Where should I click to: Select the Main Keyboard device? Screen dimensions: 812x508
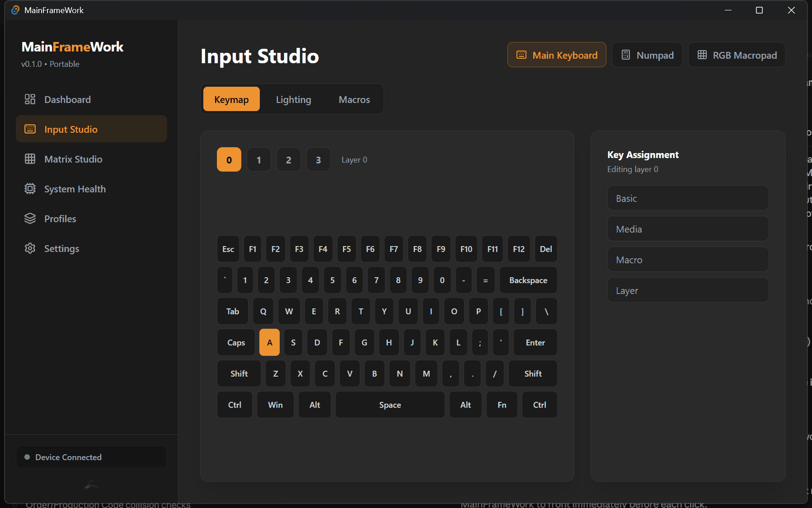(x=557, y=55)
